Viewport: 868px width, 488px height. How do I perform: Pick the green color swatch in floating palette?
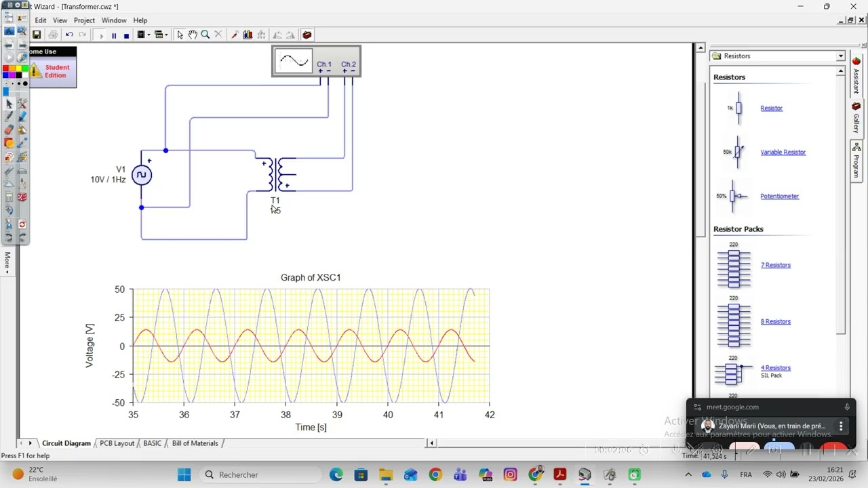pyautogui.click(x=25, y=68)
